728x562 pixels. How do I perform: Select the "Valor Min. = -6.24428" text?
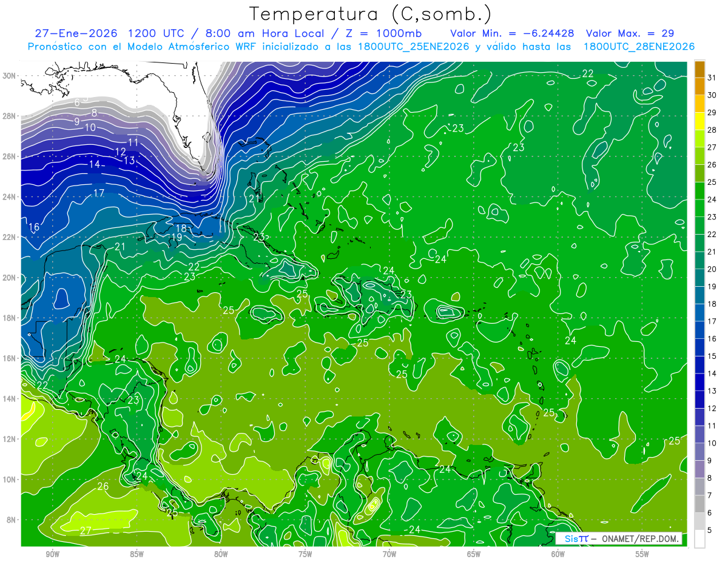(x=513, y=33)
